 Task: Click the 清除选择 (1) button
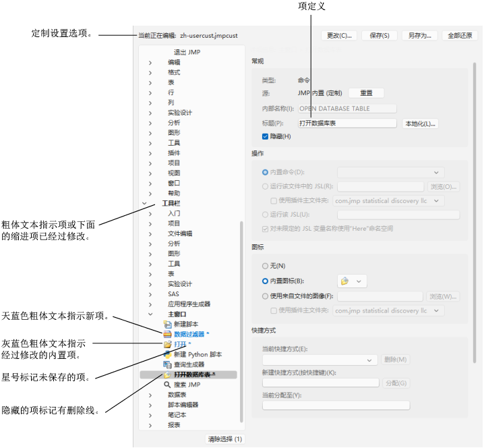point(225,439)
